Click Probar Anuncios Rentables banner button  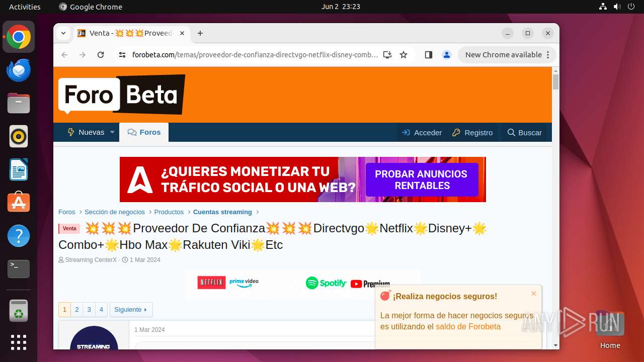coord(422,179)
